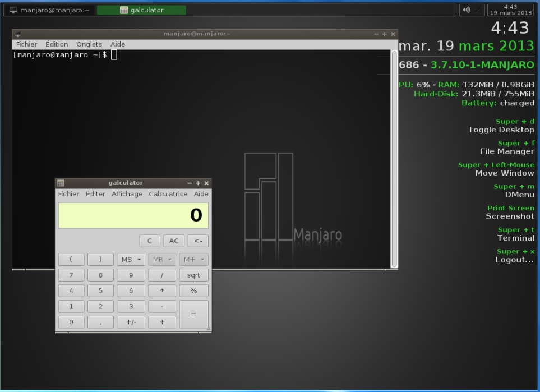This screenshot has width=540, height=392.
Task: Click the '3.7.10-1-MANJARO' kernel text
Action: 482,64
